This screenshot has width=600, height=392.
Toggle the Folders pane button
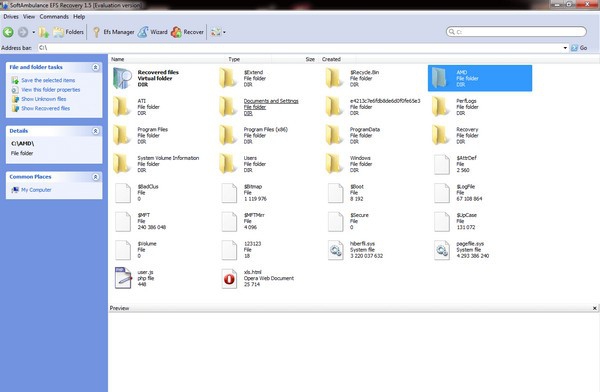click(x=68, y=32)
